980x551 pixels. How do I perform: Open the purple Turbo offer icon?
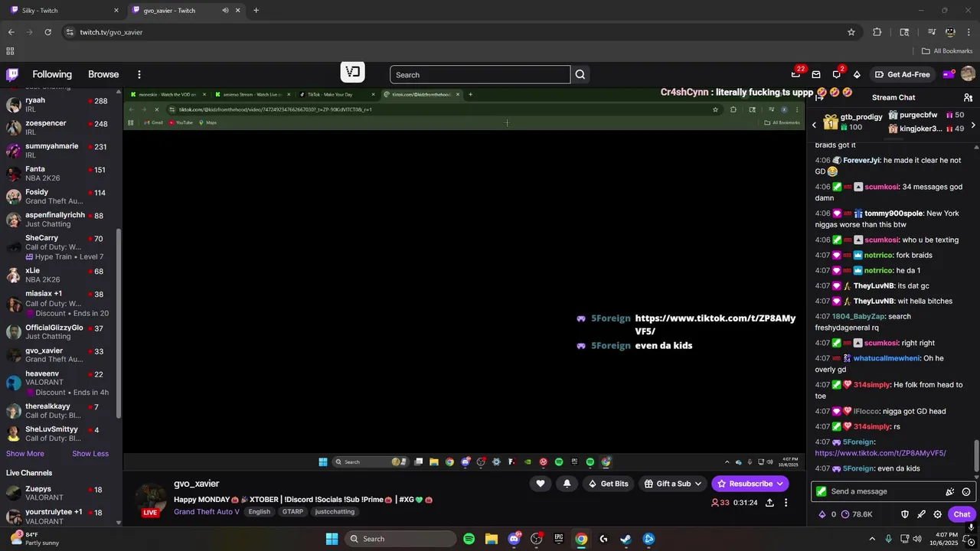point(949,74)
